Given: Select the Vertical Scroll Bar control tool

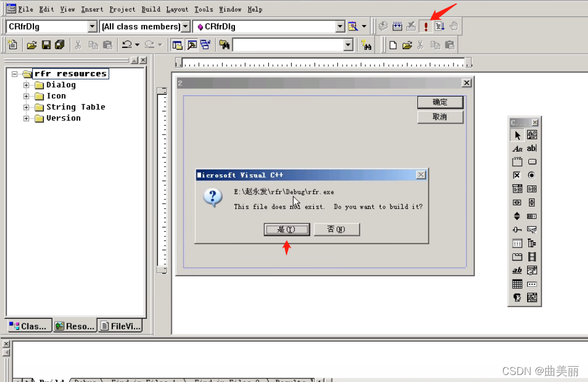Looking at the screenshot, I should coord(532,202).
